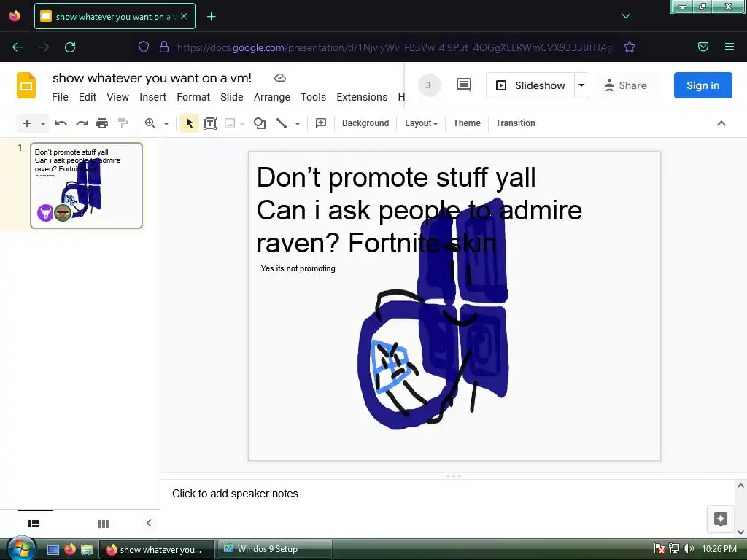Screen dimensions: 747x560
Task: Click the tracking protection shield icon
Action: pos(144,47)
